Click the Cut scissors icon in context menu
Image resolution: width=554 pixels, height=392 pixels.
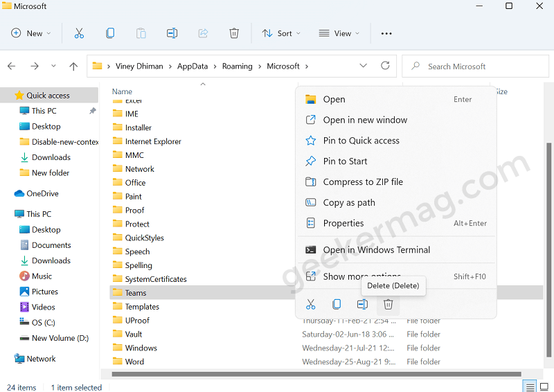[310, 304]
